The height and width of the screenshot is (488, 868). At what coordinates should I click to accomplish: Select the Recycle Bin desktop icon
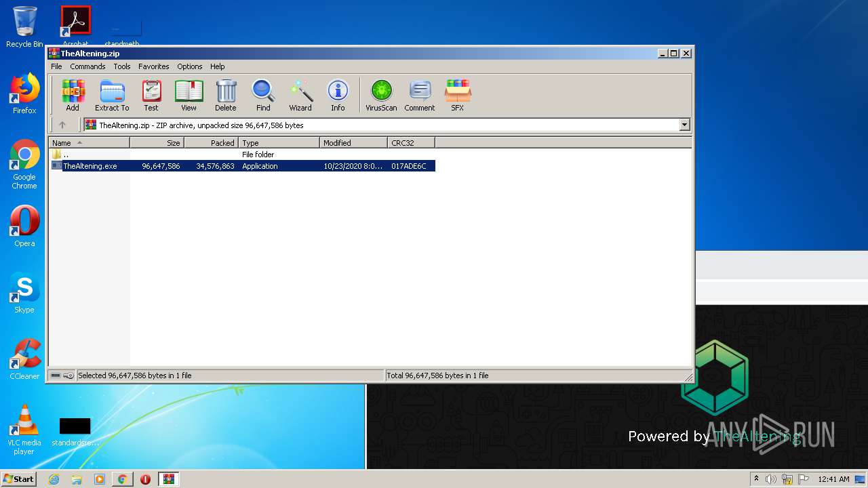coord(24,27)
